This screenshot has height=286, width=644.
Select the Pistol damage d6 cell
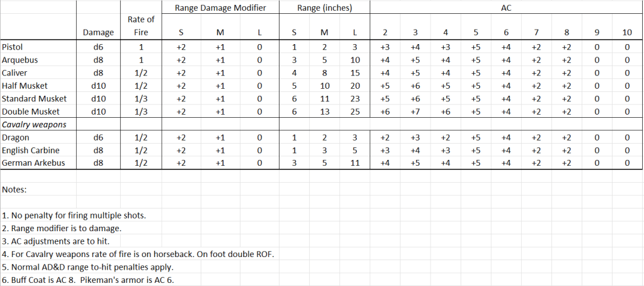[98, 47]
